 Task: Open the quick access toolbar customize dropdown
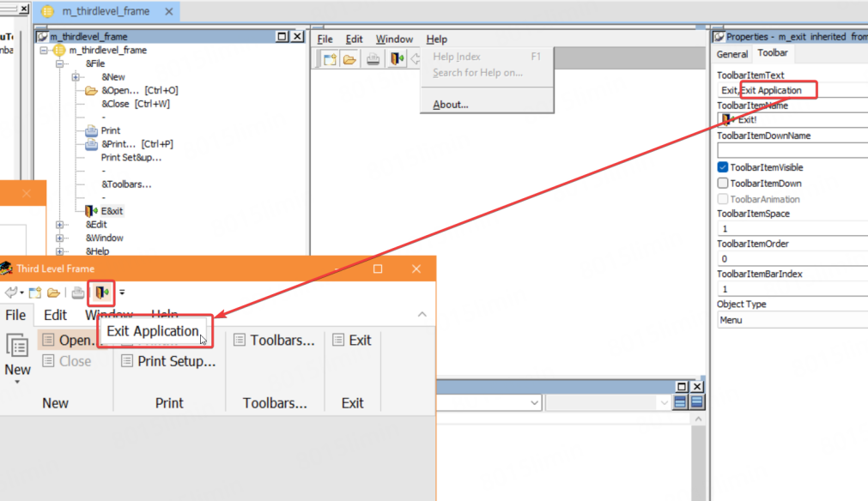click(x=122, y=293)
